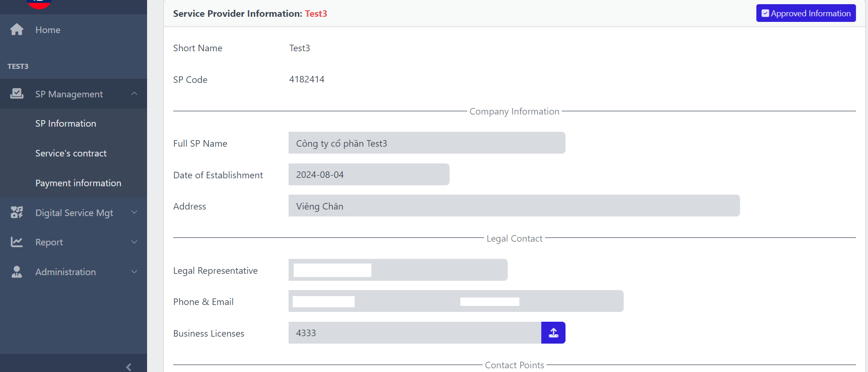Click the logo at sidebar top
868x372 pixels.
point(39,4)
